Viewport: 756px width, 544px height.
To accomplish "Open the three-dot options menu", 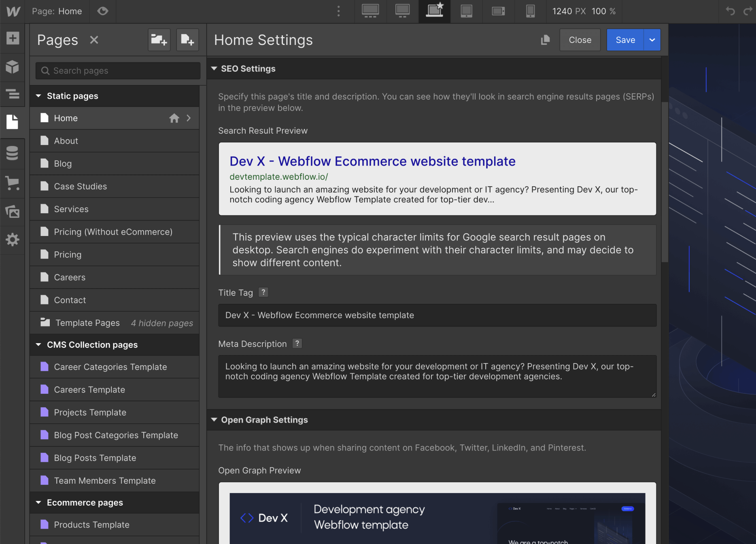I will tap(338, 11).
